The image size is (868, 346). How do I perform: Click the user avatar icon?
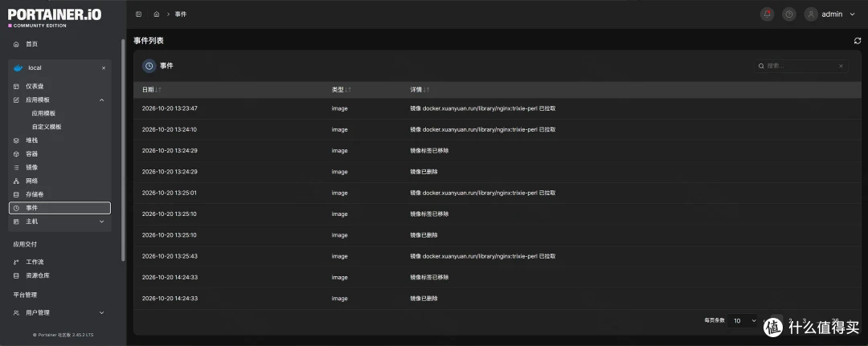[x=811, y=14]
